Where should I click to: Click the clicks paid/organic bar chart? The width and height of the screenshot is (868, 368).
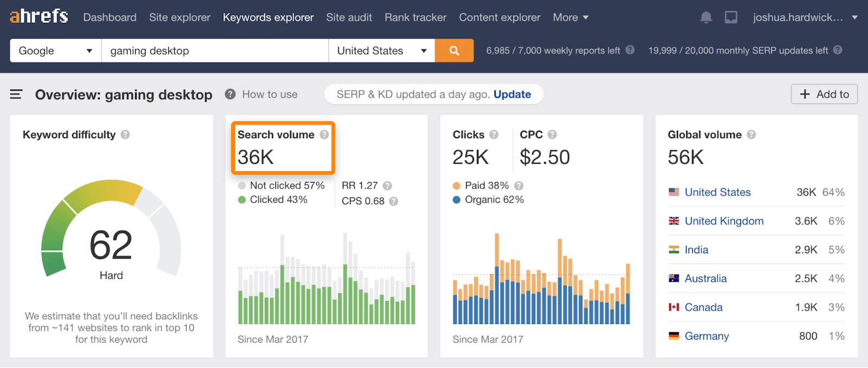(541, 279)
